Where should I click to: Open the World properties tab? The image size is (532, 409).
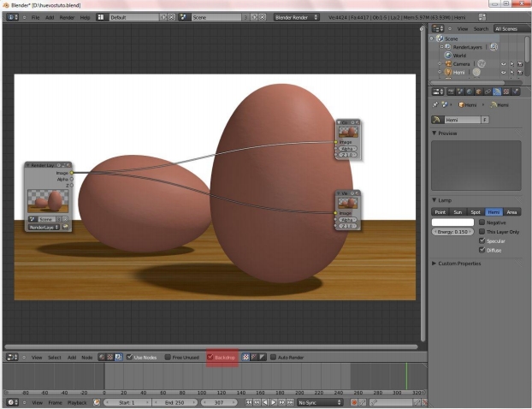tap(470, 92)
